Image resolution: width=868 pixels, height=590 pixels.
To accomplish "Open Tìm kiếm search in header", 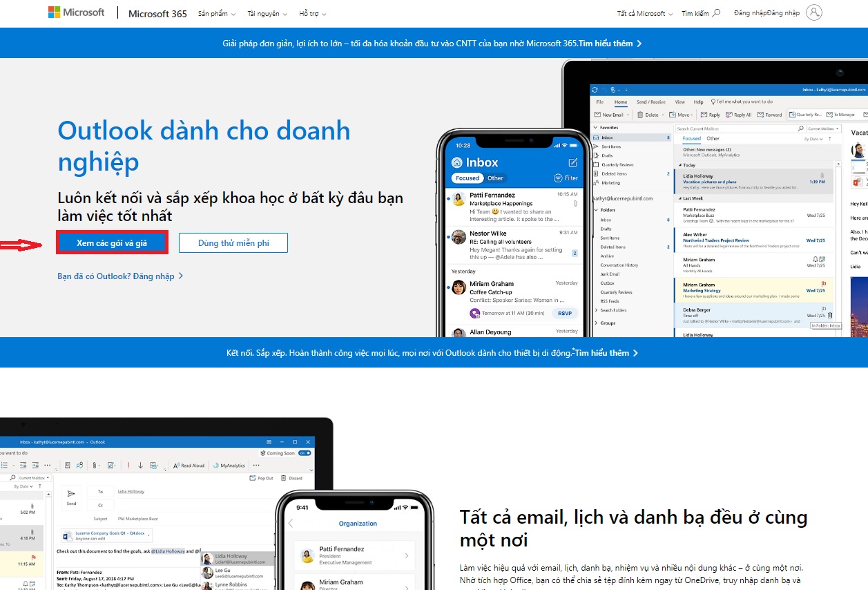I will 701,13.
